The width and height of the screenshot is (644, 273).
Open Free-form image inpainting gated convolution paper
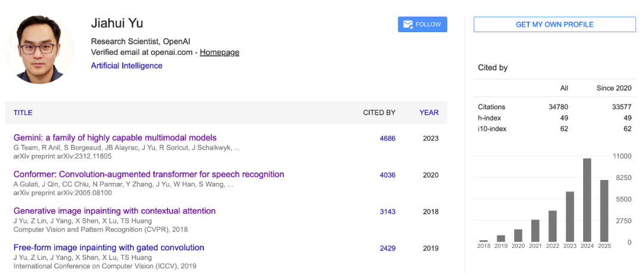(x=109, y=247)
